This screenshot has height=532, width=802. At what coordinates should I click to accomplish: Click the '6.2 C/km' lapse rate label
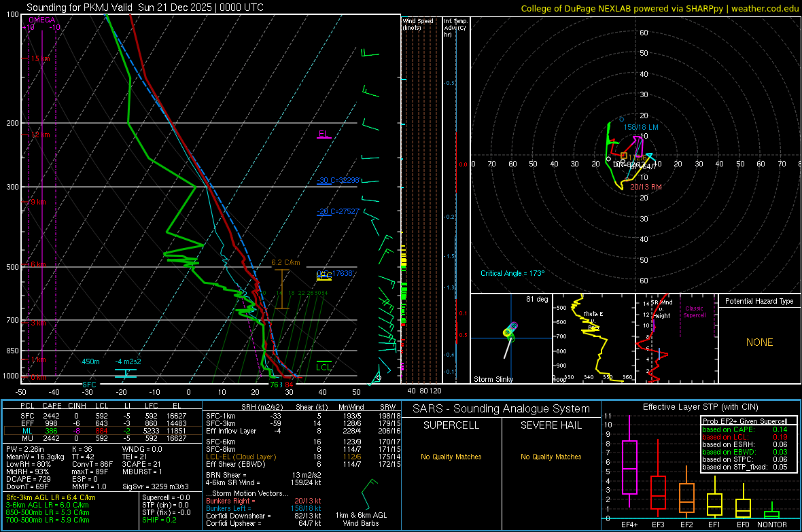pos(285,262)
